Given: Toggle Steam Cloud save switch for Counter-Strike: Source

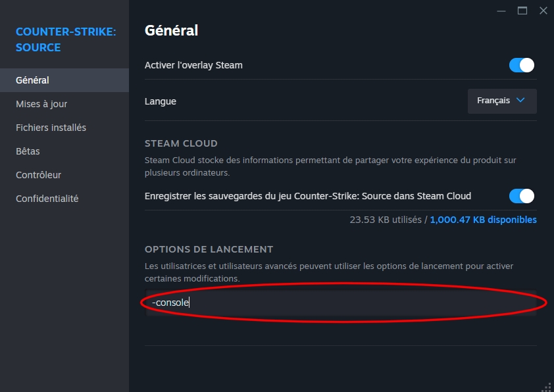Looking at the screenshot, I should coord(522,196).
